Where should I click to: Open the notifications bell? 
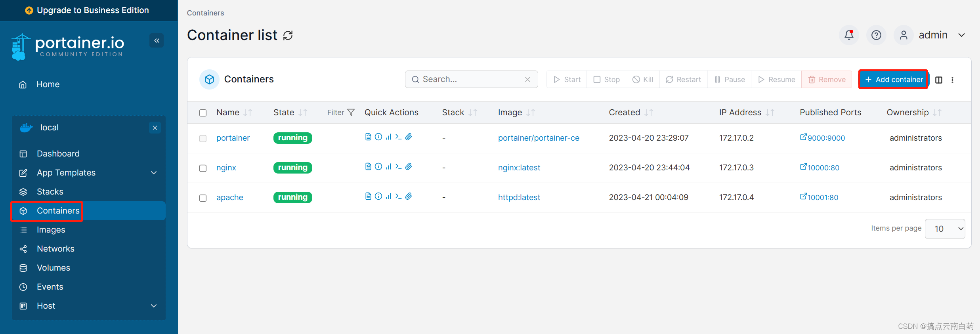coord(849,35)
